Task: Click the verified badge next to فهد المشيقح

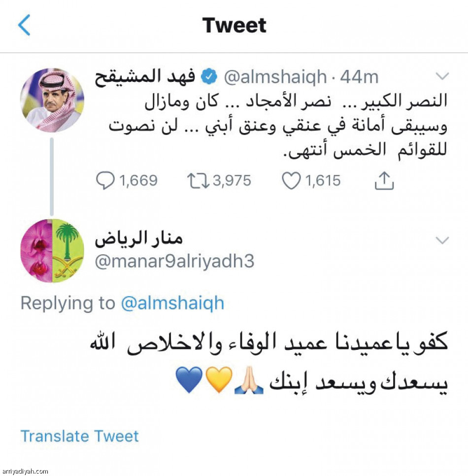Action: [x=209, y=75]
